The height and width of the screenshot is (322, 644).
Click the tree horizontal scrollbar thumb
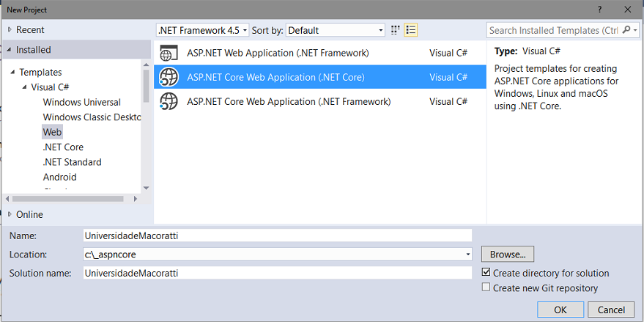click(67, 199)
